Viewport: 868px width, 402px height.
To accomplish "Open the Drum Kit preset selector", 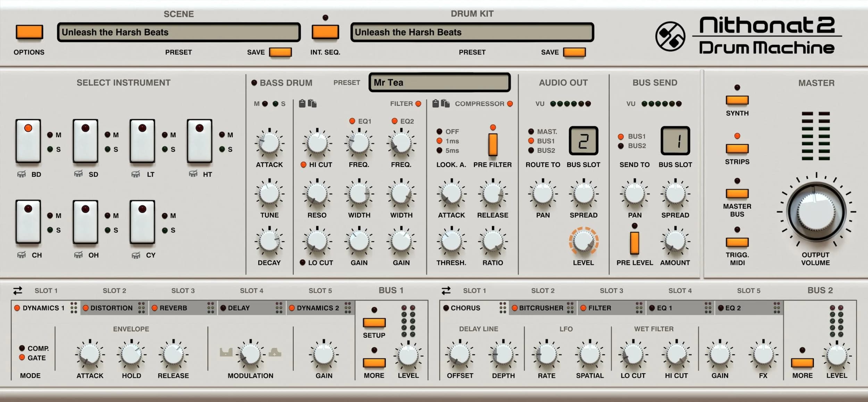I will [x=472, y=32].
